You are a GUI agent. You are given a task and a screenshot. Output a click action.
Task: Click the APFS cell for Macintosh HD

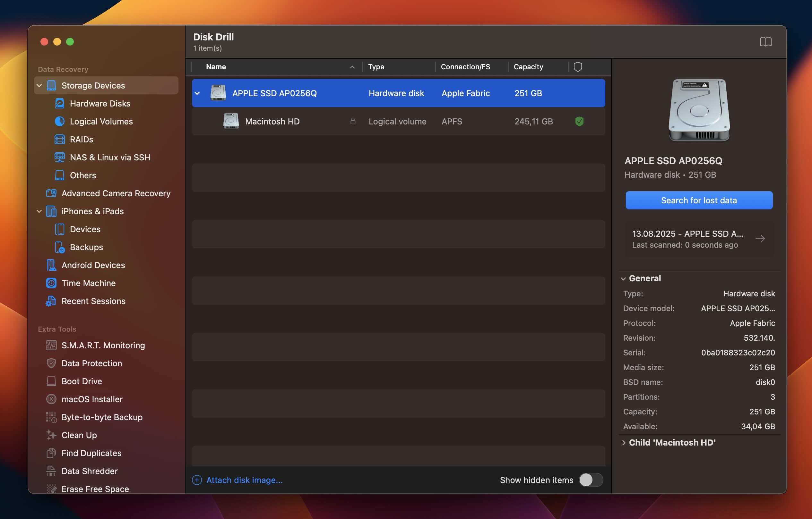point(452,121)
